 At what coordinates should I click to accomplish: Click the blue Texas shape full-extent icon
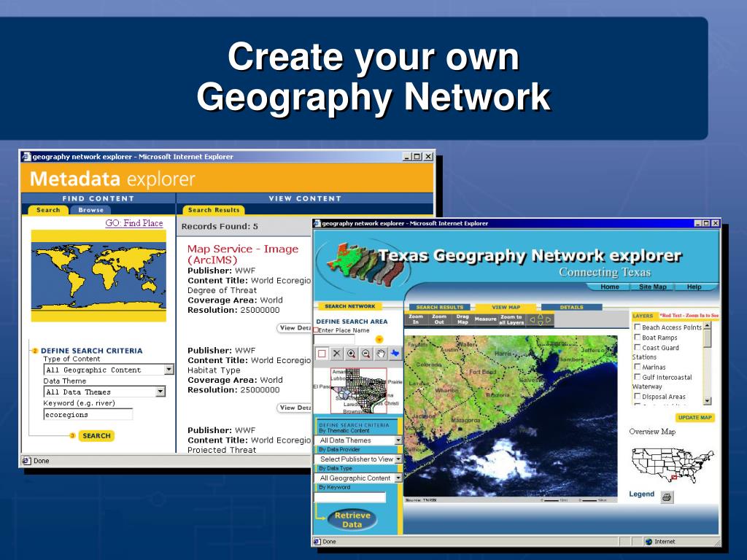point(395,354)
